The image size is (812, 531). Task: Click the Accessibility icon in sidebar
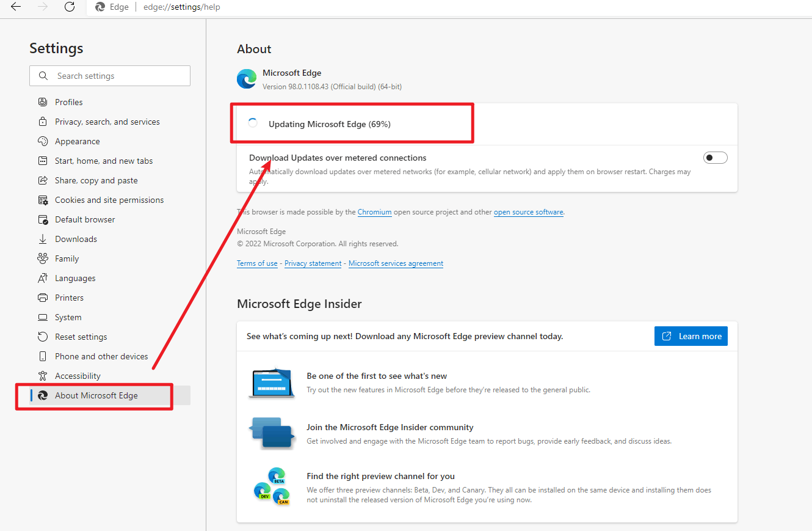pyautogui.click(x=43, y=376)
